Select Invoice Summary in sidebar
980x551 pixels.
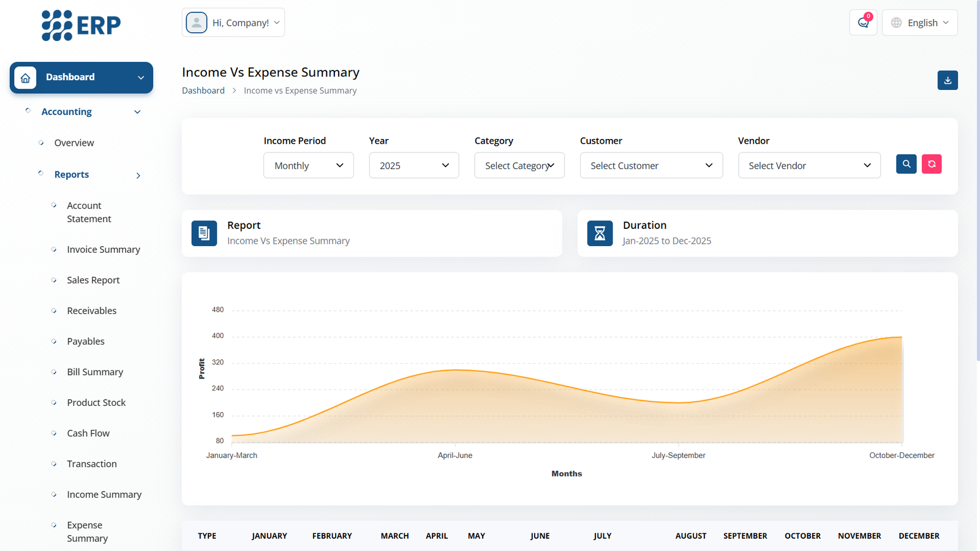click(x=104, y=250)
